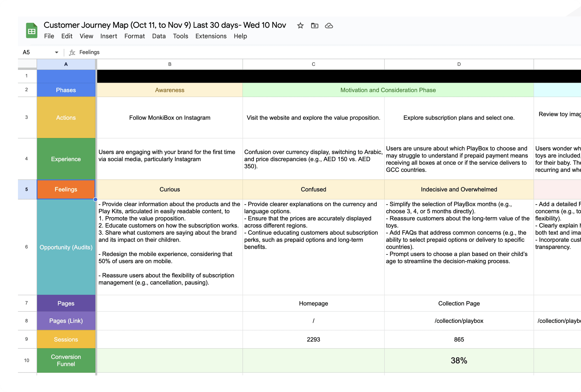This screenshot has height=392, width=581.
Task: Select the /collection/playbox link cell
Action: click(x=459, y=321)
